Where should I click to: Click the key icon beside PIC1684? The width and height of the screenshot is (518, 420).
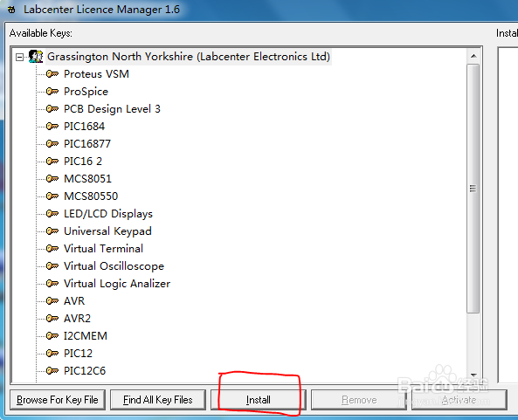coord(52,127)
